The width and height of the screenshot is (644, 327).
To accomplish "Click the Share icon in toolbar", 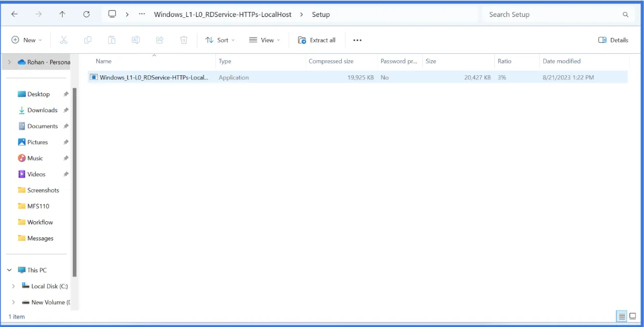I will 160,40.
